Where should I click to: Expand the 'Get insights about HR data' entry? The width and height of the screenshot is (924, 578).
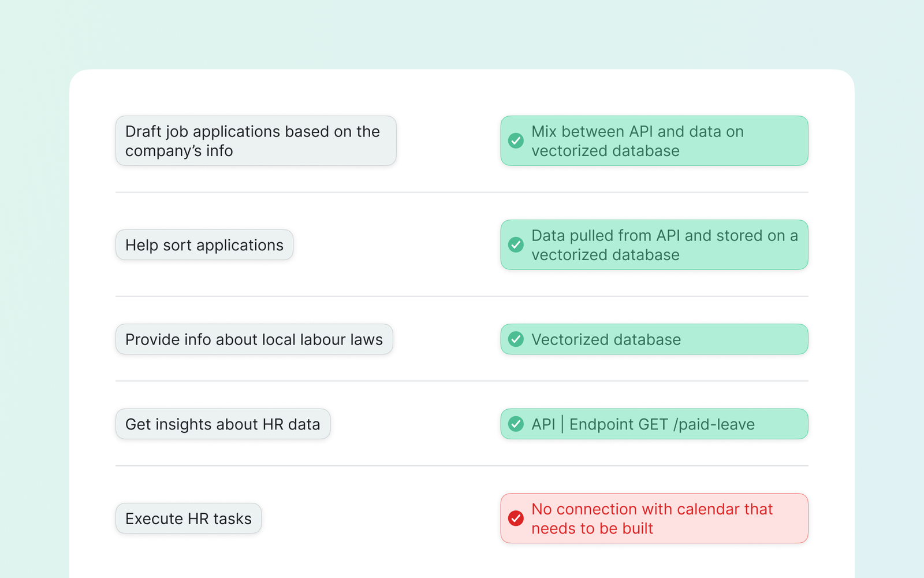click(223, 424)
